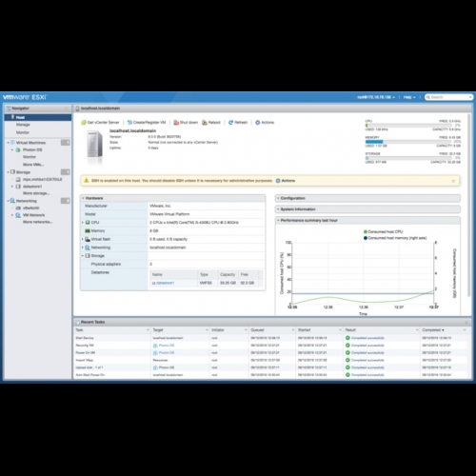
Task: Click the Storage icon in Hardware panel
Action: 88,256
